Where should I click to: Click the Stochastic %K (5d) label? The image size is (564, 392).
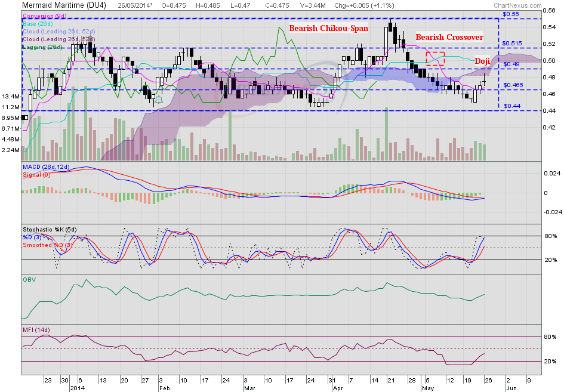[x=50, y=230]
